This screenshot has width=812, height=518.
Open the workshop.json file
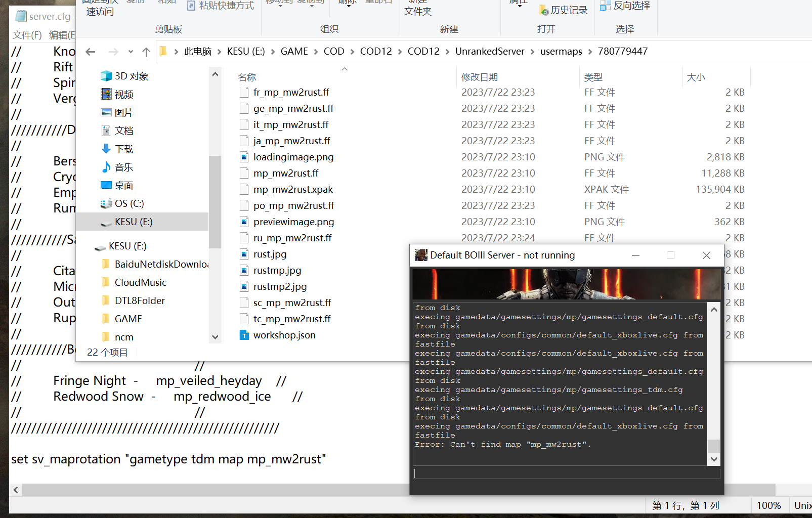(284, 335)
